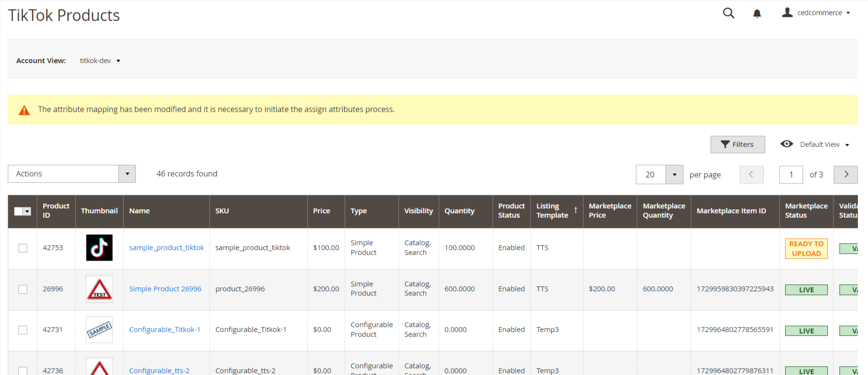Click item ID 1729964802779876311
Viewport: 868px width, 375px height.
coord(735,371)
